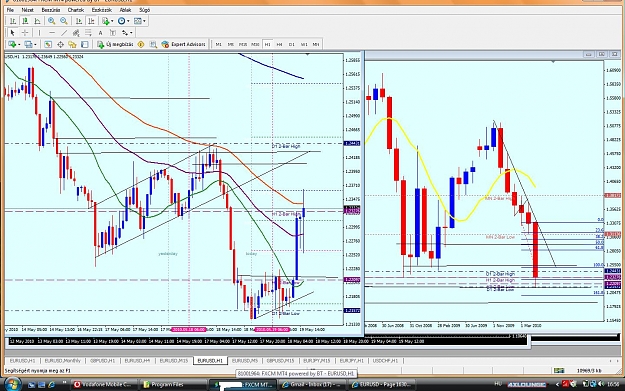This screenshot has height=391, width=625.
Task: Open the Market Watch window
Action: point(48,44)
